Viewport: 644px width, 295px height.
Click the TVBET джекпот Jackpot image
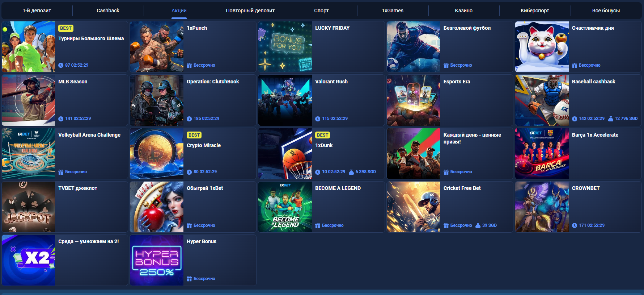(29, 207)
